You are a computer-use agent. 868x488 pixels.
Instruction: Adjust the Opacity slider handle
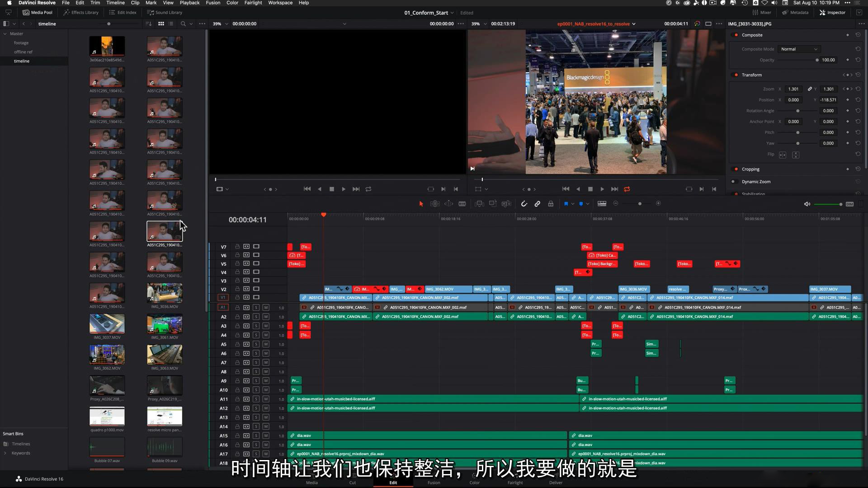coord(817,60)
